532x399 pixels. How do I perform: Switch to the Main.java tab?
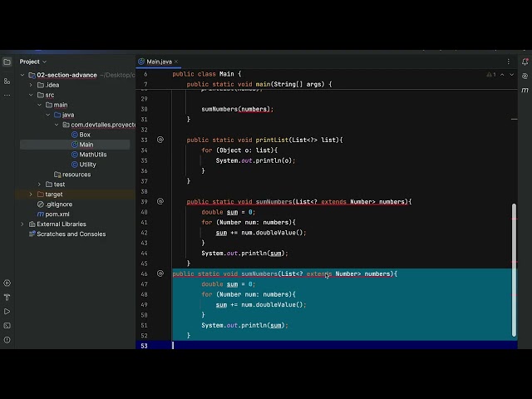pyautogui.click(x=159, y=62)
